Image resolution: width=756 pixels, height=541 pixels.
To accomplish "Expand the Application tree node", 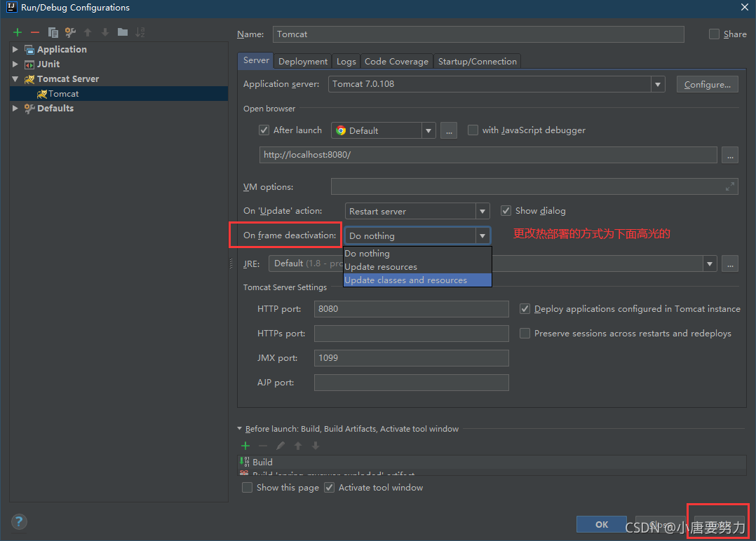I will [15, 49].
